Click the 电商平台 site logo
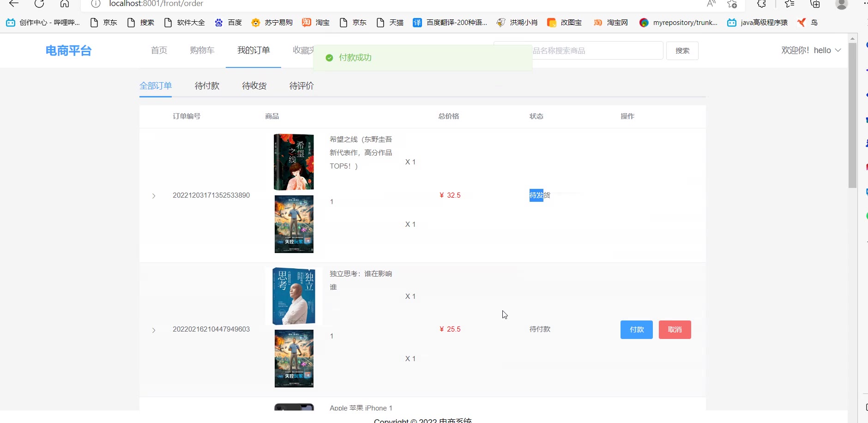Image resolution: width=868 pixels, height=423 pixels. tap(68, 51)
